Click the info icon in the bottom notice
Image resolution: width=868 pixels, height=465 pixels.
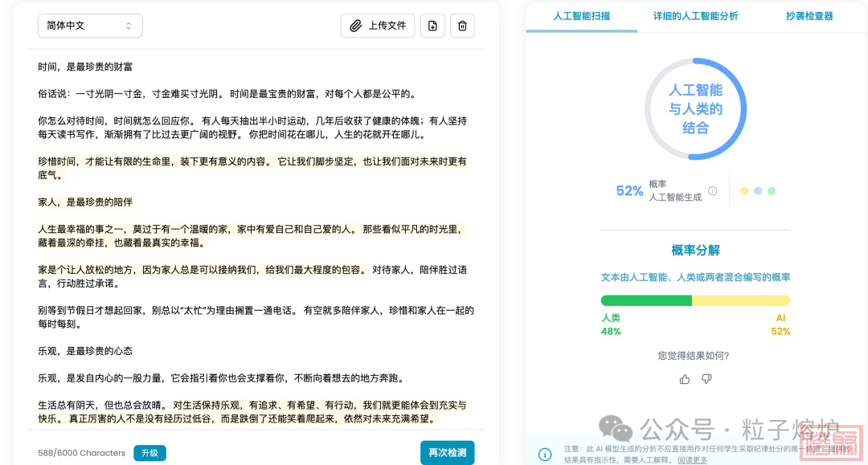click(545, 455)
